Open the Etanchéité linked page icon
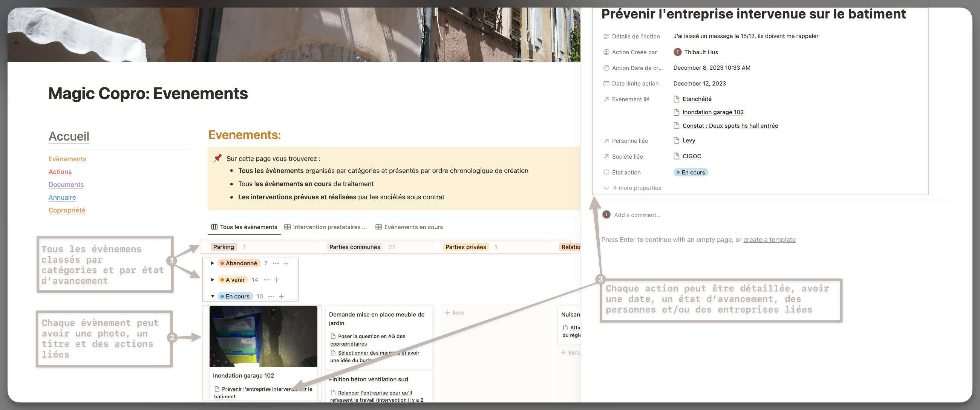Viewport: 980px width, 410px height. pyautogui.click(x=677, y=99)
